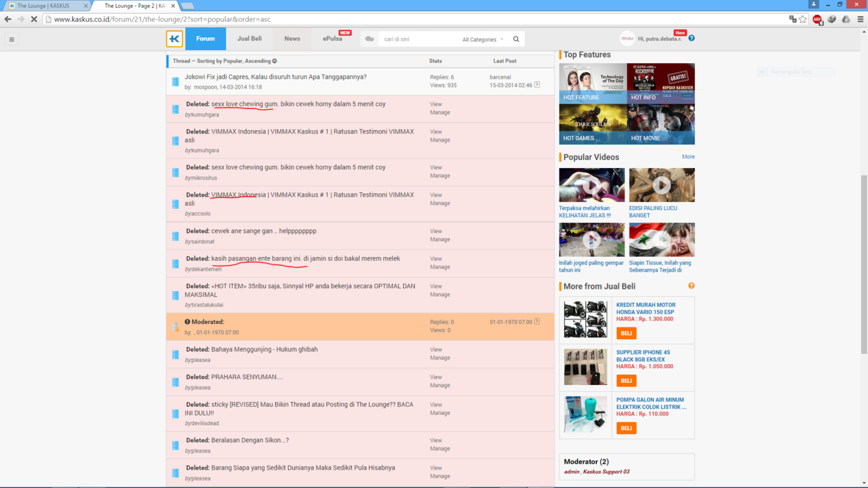
Task: Click the Kaskus logo icon
Action: click(x=174, y=39)
